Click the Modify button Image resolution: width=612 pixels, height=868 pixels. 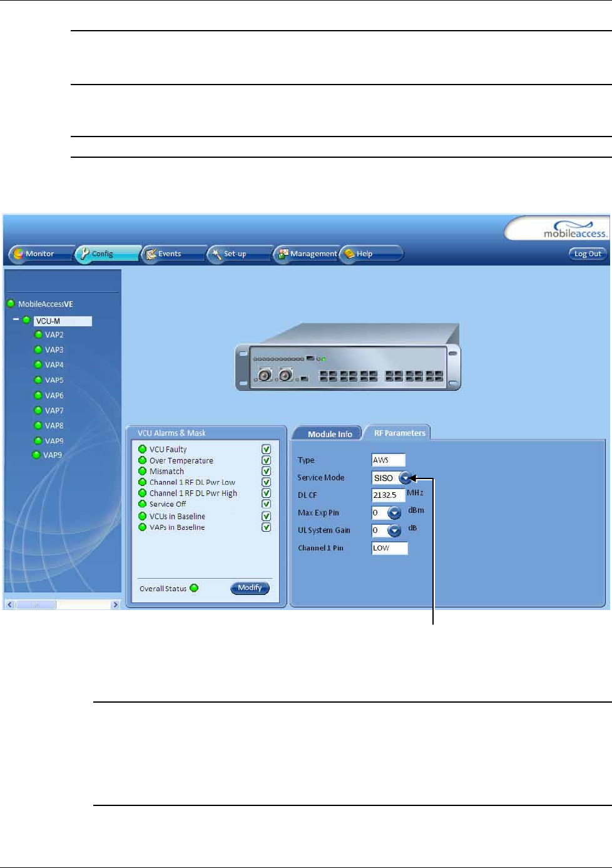point(250,588)
